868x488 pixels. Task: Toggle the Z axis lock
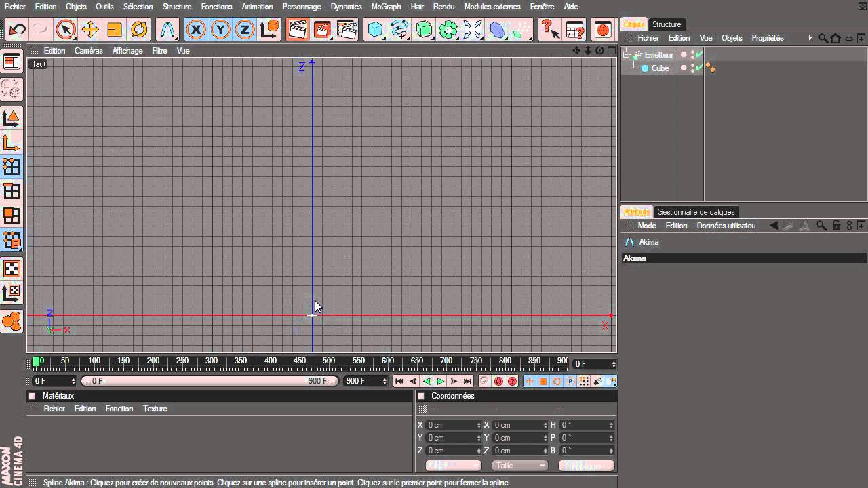pyautogui.click(x=245, y=30)
